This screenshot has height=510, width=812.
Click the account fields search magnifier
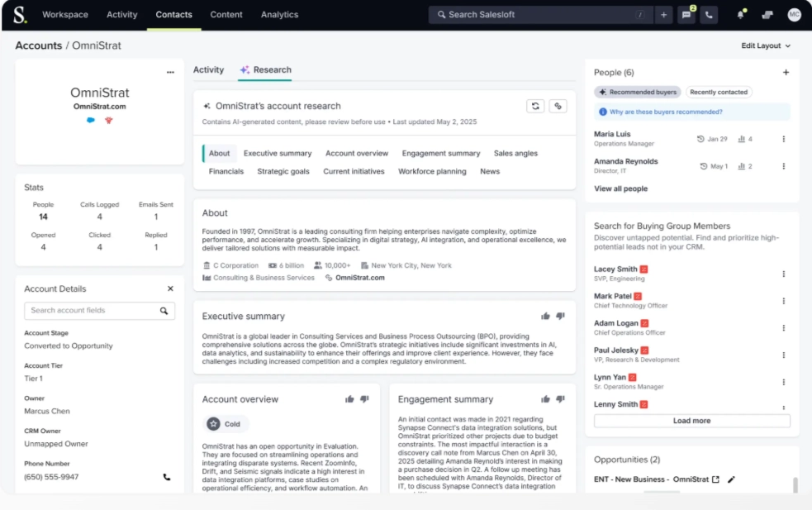point(164,311)
